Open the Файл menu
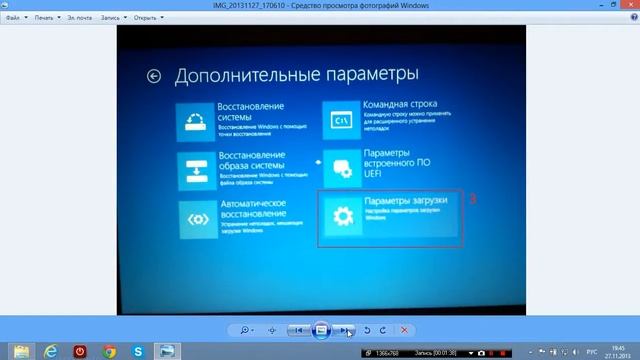 pos(17,18)
